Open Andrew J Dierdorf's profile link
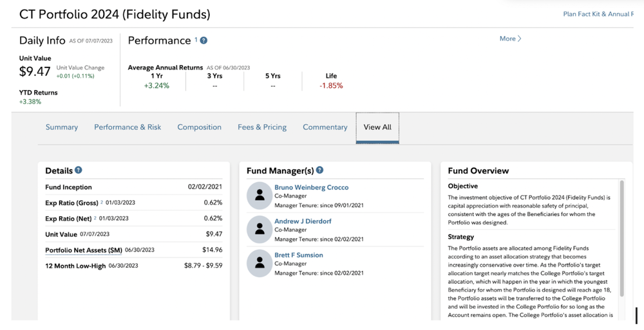 coord(303,221)
